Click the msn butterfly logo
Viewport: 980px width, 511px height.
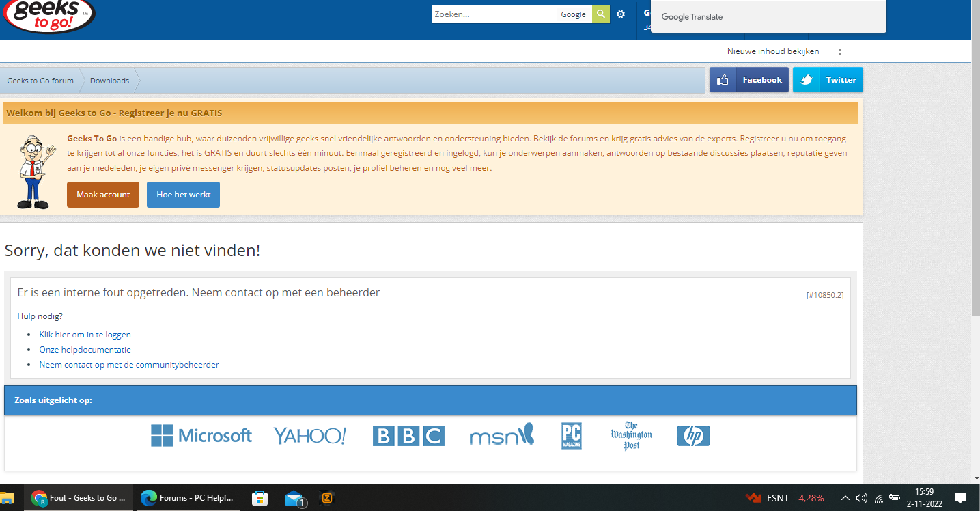(x=502, y=434)
